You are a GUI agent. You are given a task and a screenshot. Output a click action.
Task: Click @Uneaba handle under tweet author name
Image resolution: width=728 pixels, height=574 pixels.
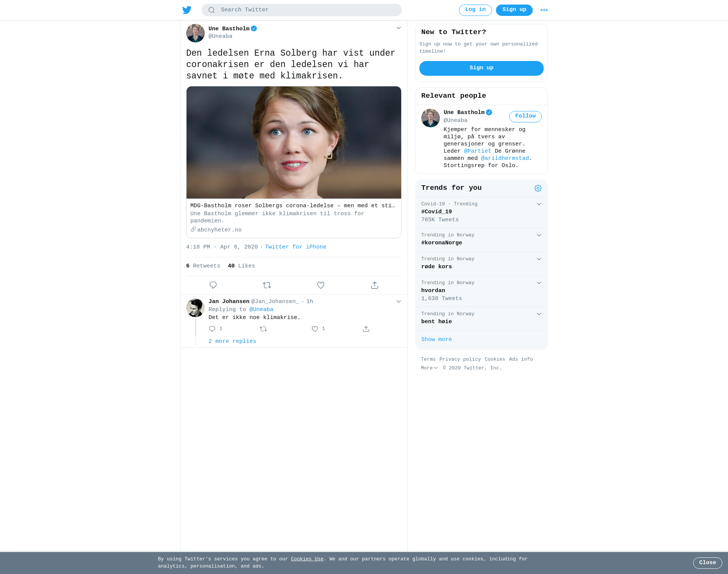click(220, 36)
